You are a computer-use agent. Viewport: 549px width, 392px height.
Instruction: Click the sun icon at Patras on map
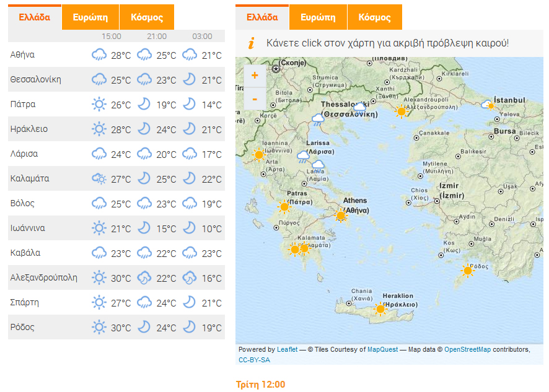[x=284, y=207]
